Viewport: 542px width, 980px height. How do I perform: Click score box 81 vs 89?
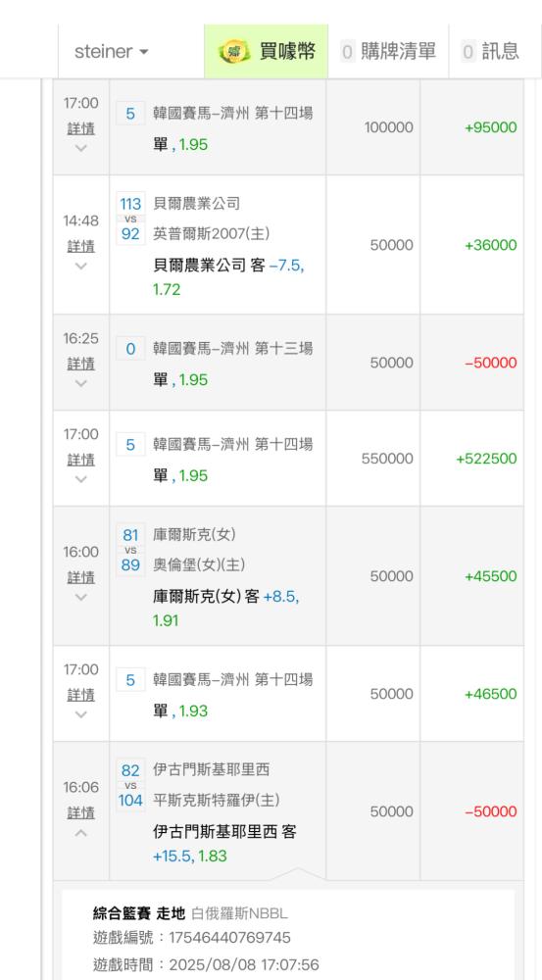[x=130, y=550]
